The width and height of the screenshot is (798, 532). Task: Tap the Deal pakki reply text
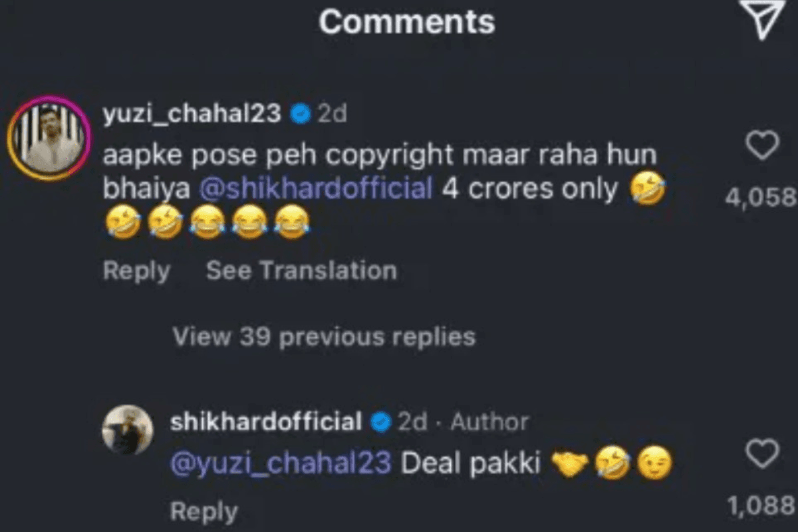click(471, 464)
